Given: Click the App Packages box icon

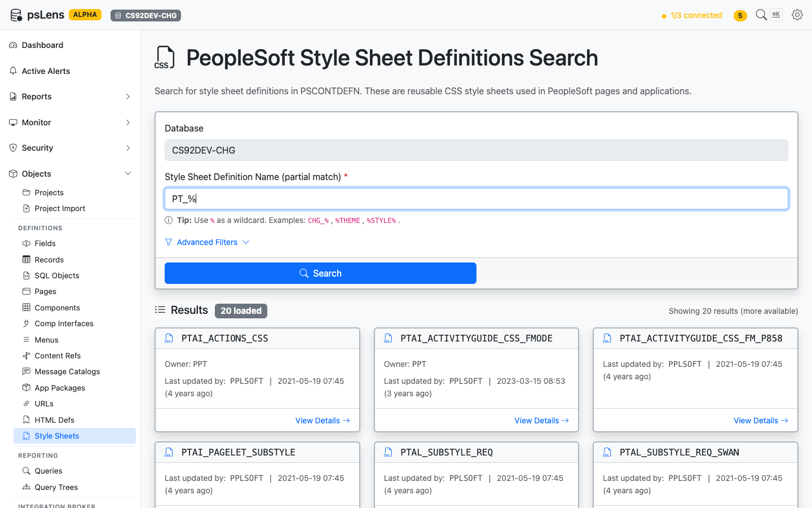Looking at the screenshot, I should pyautogui.click(x=27, y=388).
